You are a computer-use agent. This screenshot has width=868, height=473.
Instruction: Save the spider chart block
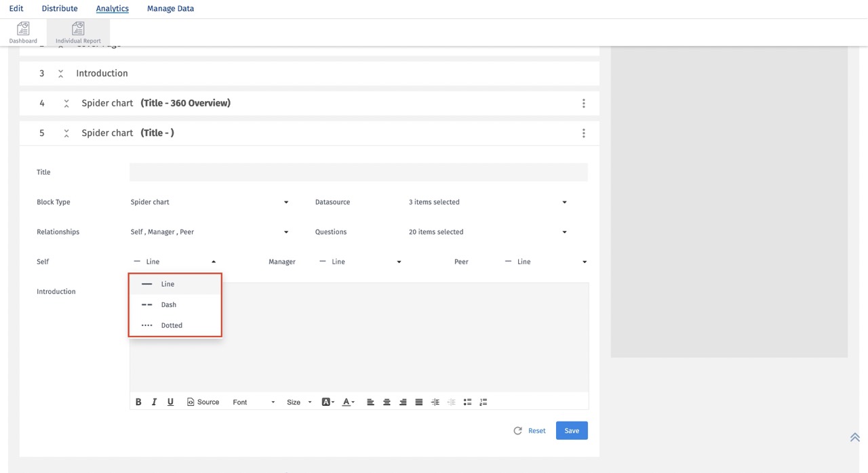click(571, 430)
